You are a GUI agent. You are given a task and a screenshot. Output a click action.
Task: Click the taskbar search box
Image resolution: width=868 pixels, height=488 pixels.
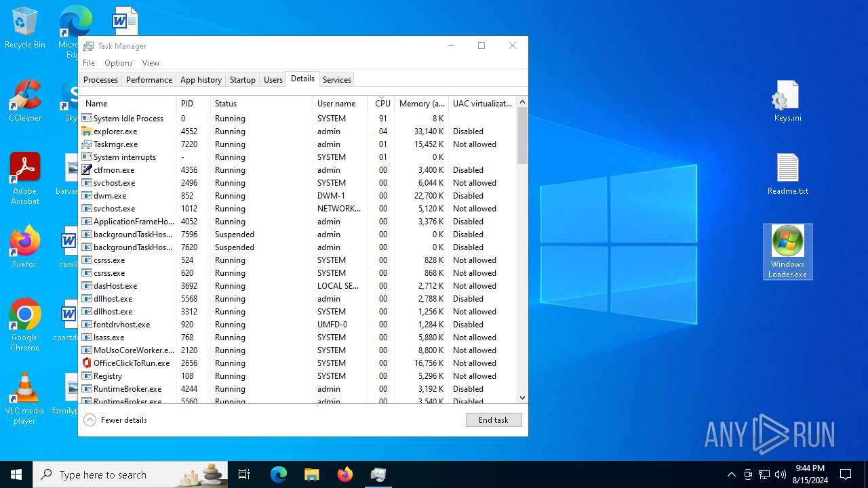(130, 474)
